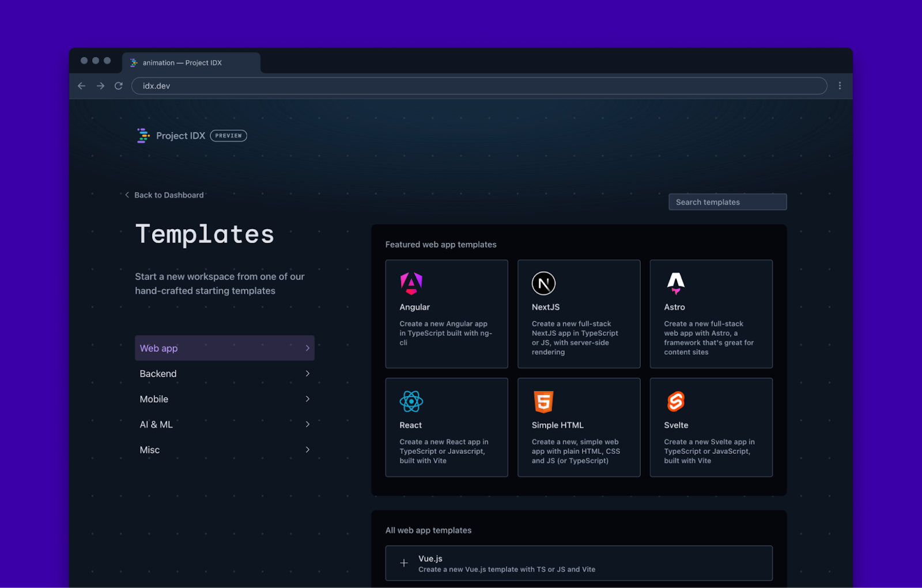922x588 pixels.
Task: Expand the Mobile templates category
Action: (x=308, y=399)
